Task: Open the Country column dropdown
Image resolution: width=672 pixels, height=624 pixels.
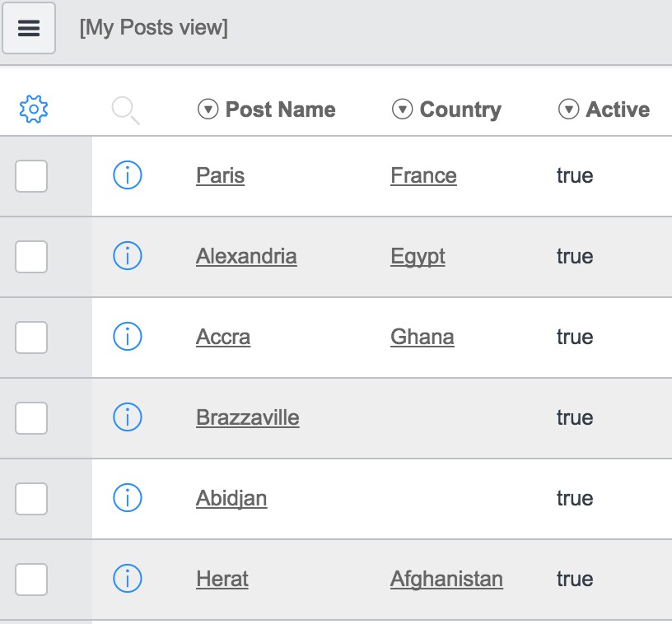Action: tap(402, 109)
